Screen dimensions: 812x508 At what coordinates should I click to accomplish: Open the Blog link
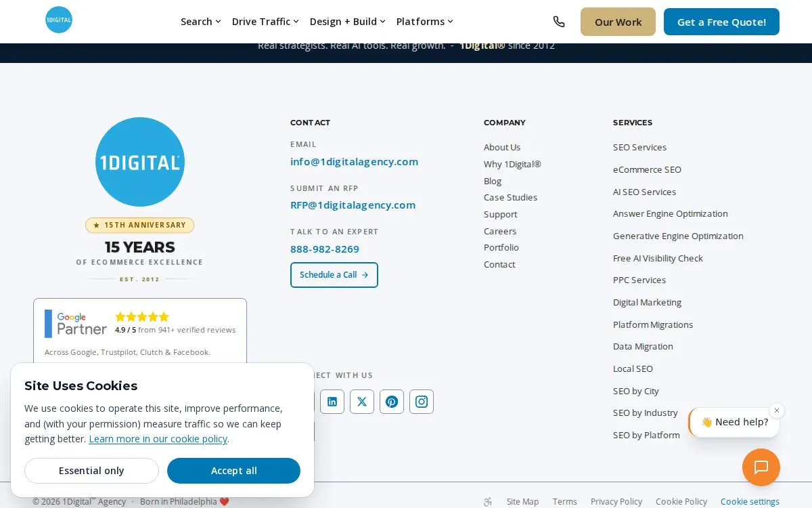[x=493, y=182]
